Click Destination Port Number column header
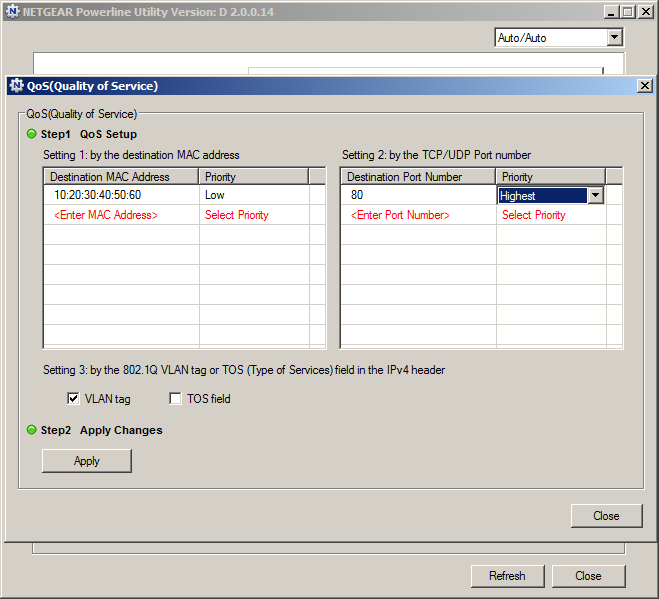 [x=418, y=177]
